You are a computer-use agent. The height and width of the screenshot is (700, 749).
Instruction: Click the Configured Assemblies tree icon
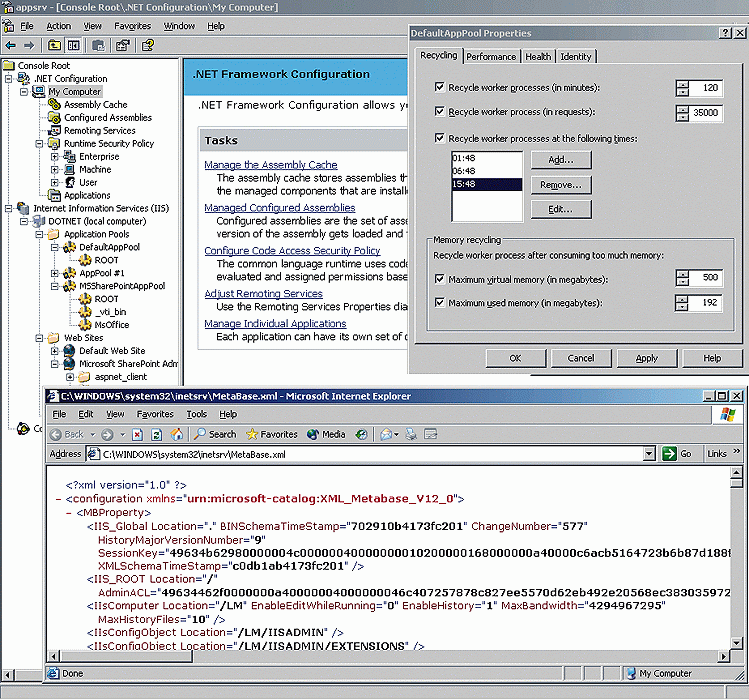click(x=54, y=117)
